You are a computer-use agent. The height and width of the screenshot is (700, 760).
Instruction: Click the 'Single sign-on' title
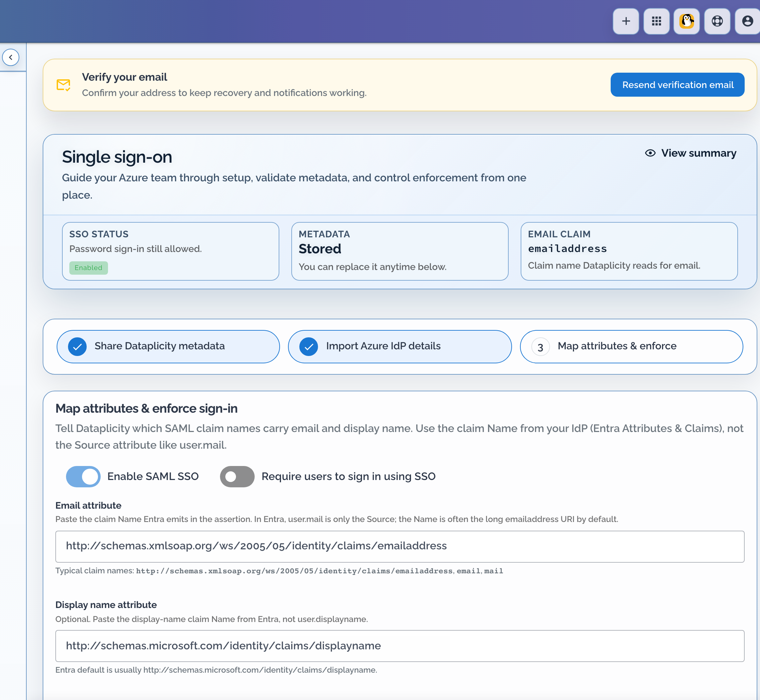(117, 157)
